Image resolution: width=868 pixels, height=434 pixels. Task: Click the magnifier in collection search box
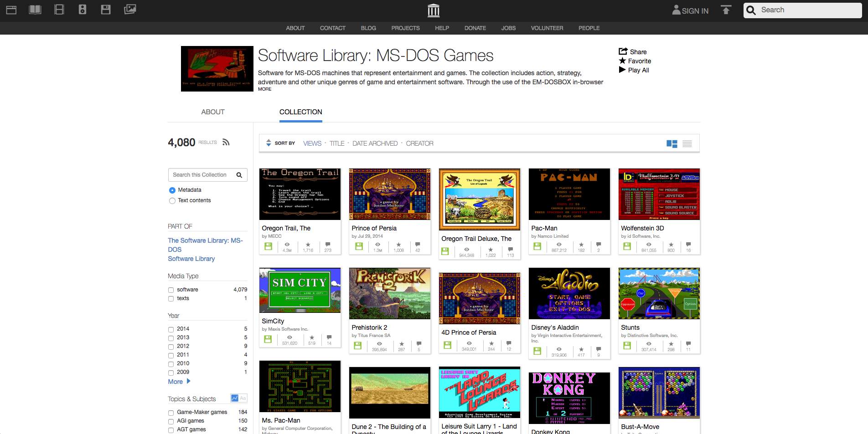(239, 175)
